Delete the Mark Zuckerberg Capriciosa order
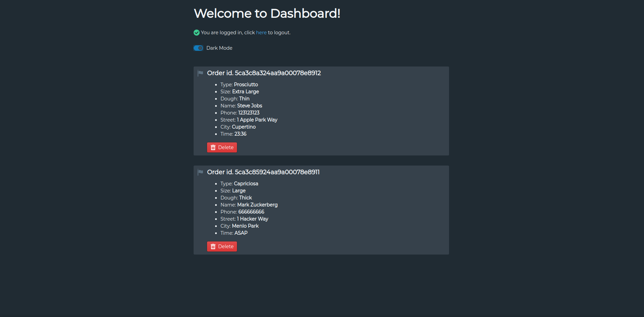Viewport: 644px width, 317px height. (x=222, y=246)
